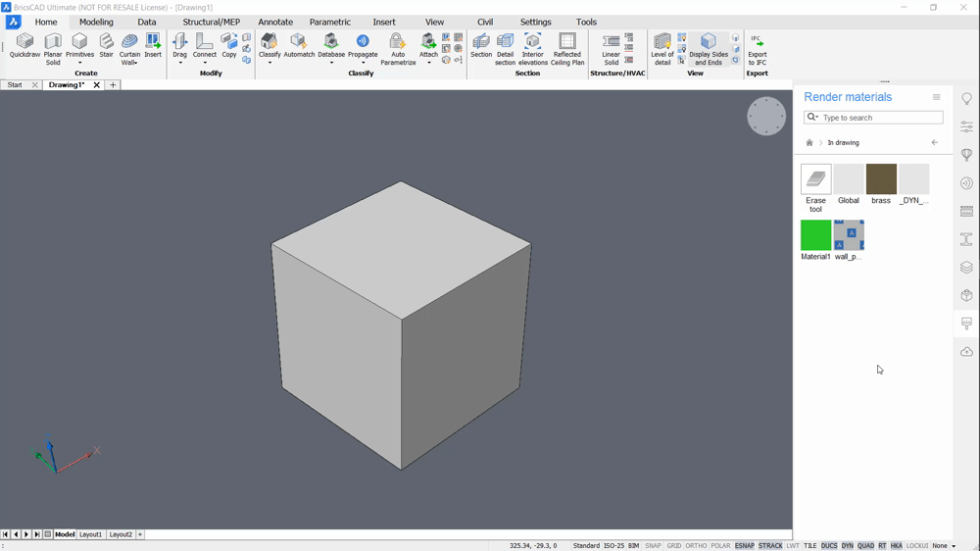Viewport: 980px width, 551px height.
Task: Select the Copy tool in Modify
Action: coord(229,46)
